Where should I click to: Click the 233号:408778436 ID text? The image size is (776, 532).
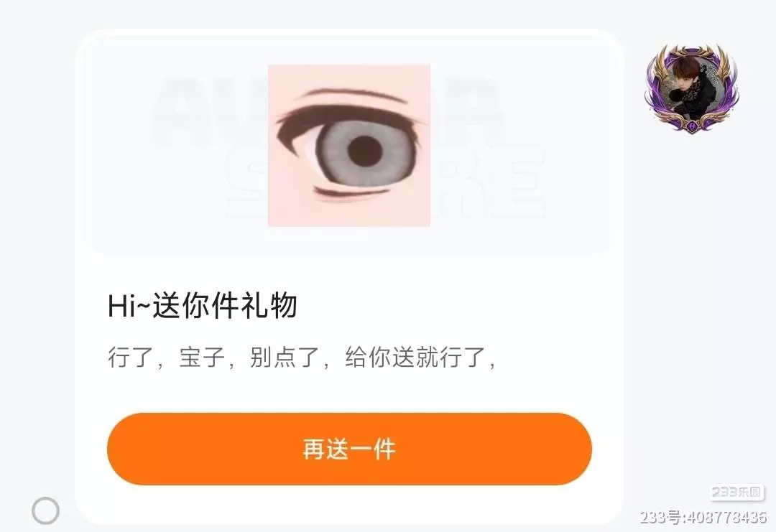[703, 517]
